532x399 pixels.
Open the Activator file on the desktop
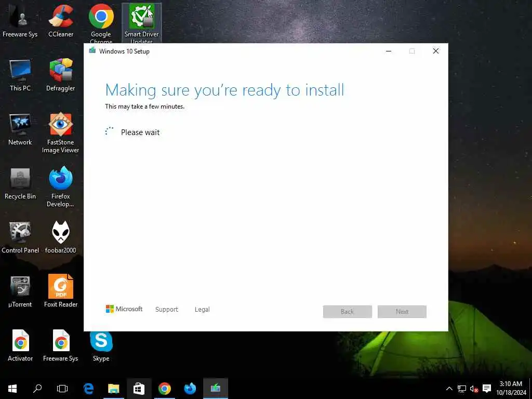(20, 345)
